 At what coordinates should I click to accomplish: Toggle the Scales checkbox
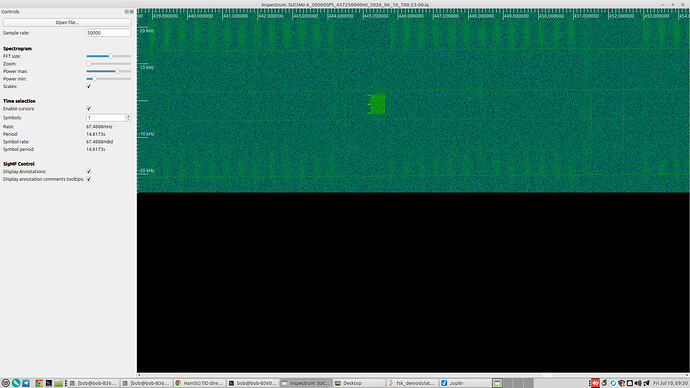click(x=88, y=86)
